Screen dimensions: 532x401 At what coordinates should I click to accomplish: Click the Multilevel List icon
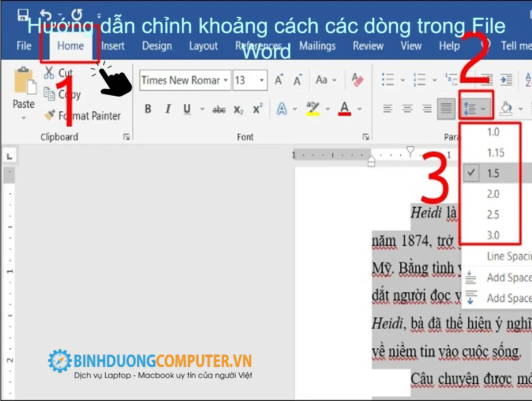coord(451,80)
